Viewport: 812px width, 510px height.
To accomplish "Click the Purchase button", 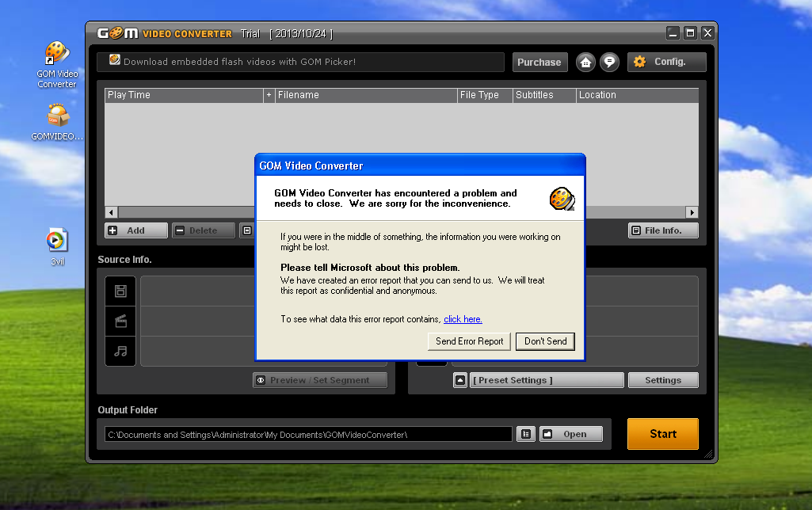I will click(539, 62).
